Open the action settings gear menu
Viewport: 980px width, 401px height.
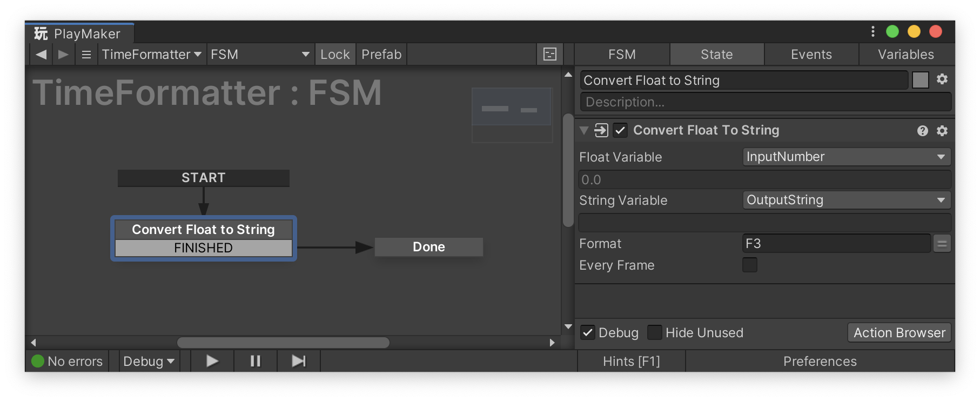pos(942,131)
